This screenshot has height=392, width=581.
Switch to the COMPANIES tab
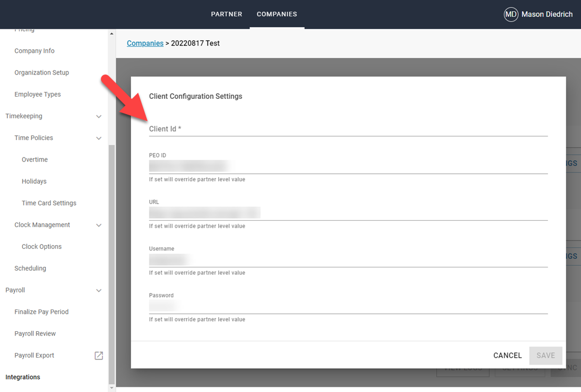coord(277,14)
